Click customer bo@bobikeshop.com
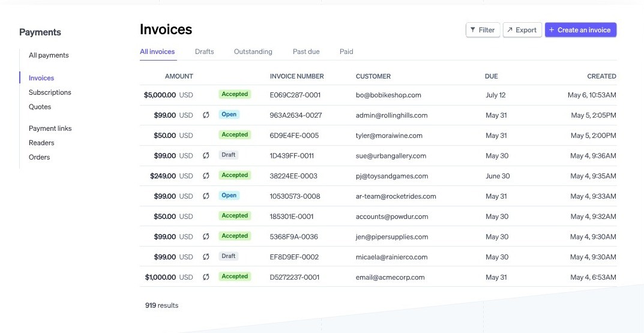The width and height of the screenshot is (644, 333). pos(388,95)
